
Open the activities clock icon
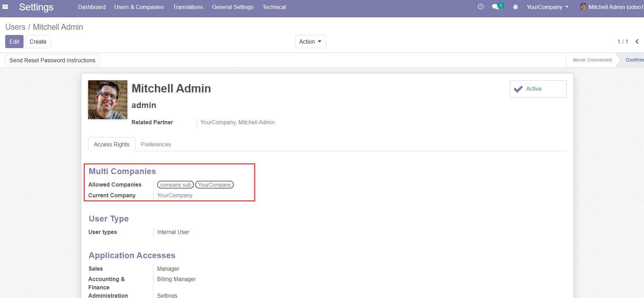[480, 7]
